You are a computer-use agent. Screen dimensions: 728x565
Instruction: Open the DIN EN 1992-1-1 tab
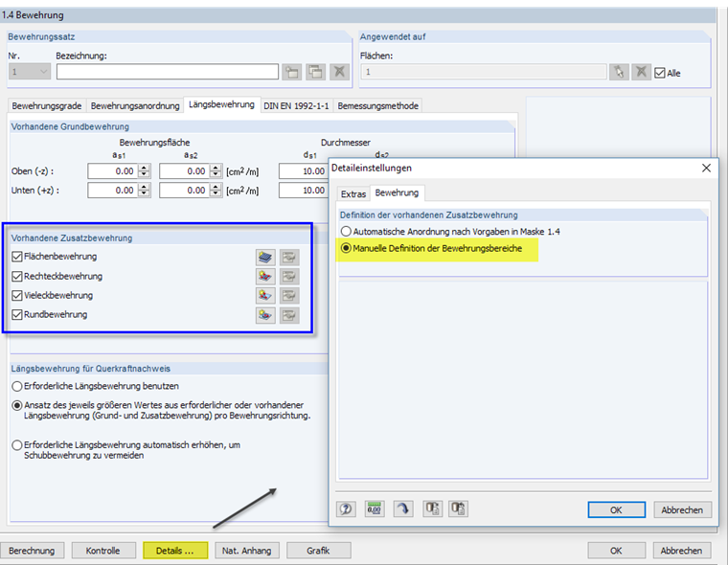pyautogui.click(x=296, y=106)
